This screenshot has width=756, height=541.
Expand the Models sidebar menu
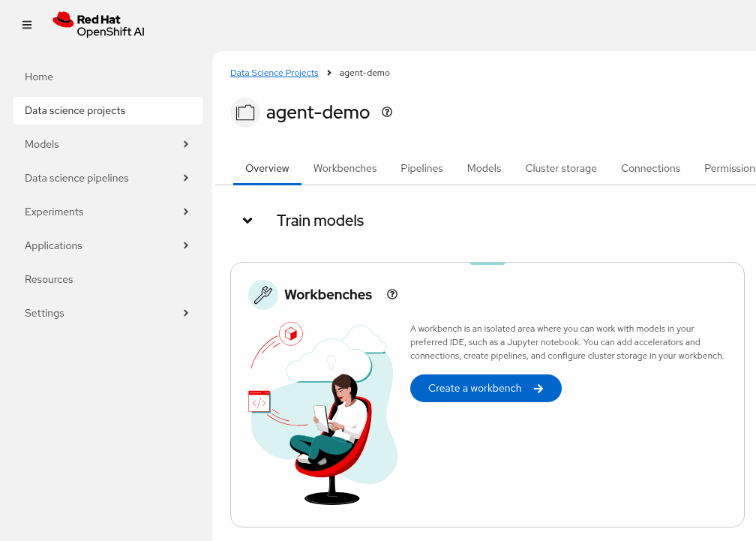coord(108,144)
